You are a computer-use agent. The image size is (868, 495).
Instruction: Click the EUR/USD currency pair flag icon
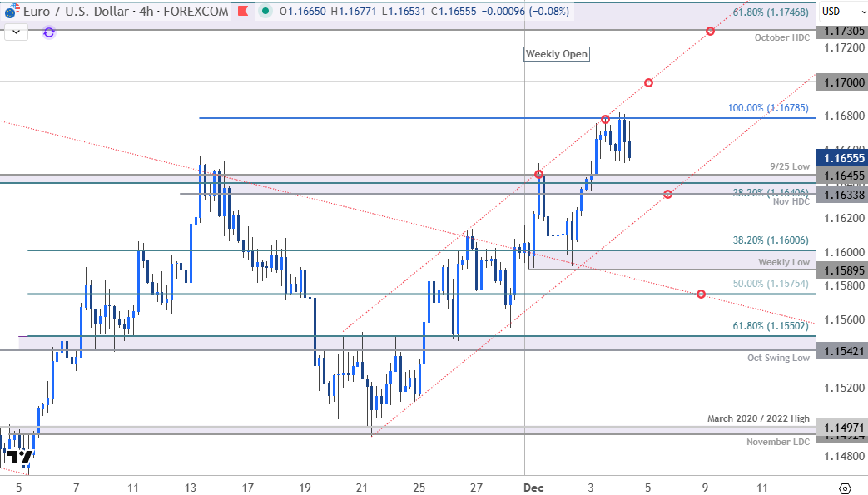click(10, 12)
